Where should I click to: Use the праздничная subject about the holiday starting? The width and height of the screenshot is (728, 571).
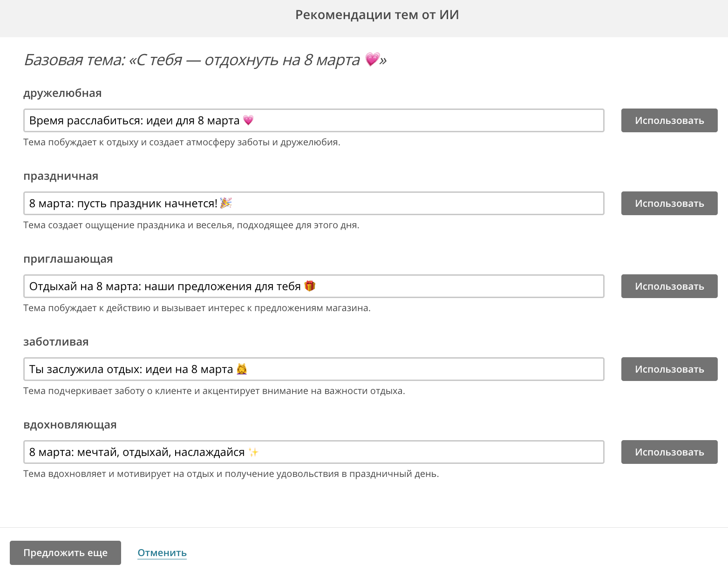pos(669,203)
